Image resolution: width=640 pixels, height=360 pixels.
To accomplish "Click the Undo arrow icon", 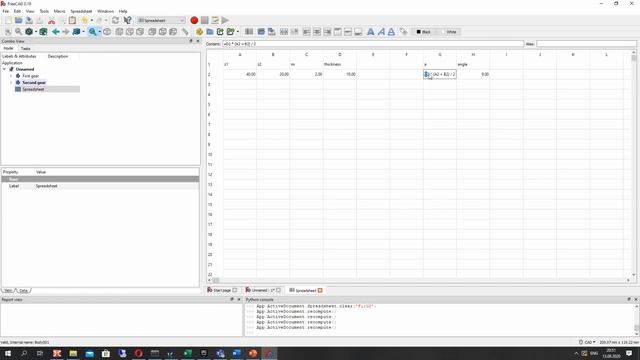I will pyautogui.click(x=84, y=20).
